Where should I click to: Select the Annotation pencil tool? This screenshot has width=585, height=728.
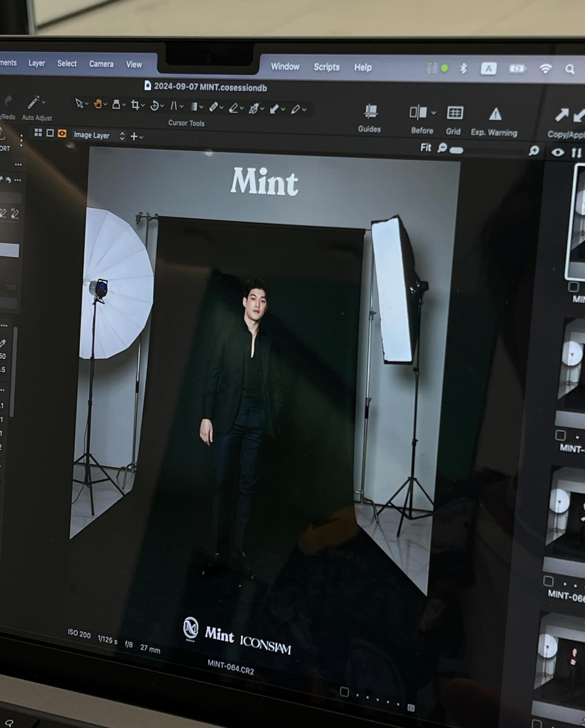(x=296, y=109)
